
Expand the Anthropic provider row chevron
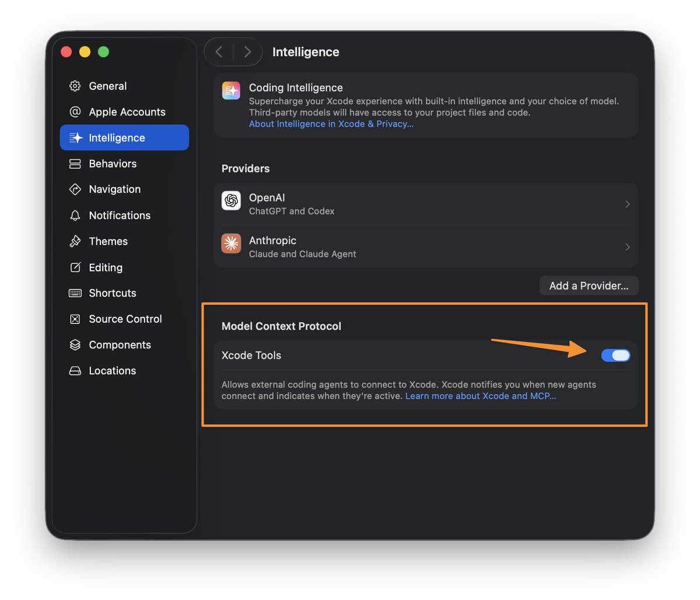coord(628,247)
